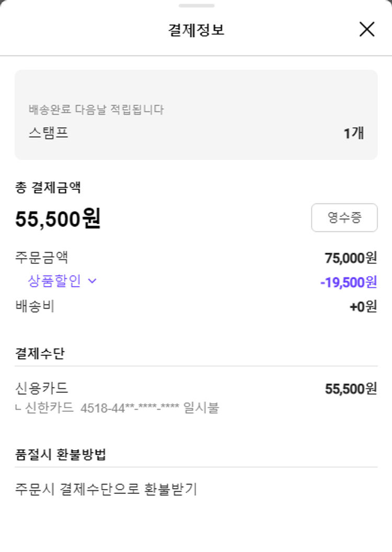Click the 주문금액 label

pyautogui.click(x=42, y=257)
